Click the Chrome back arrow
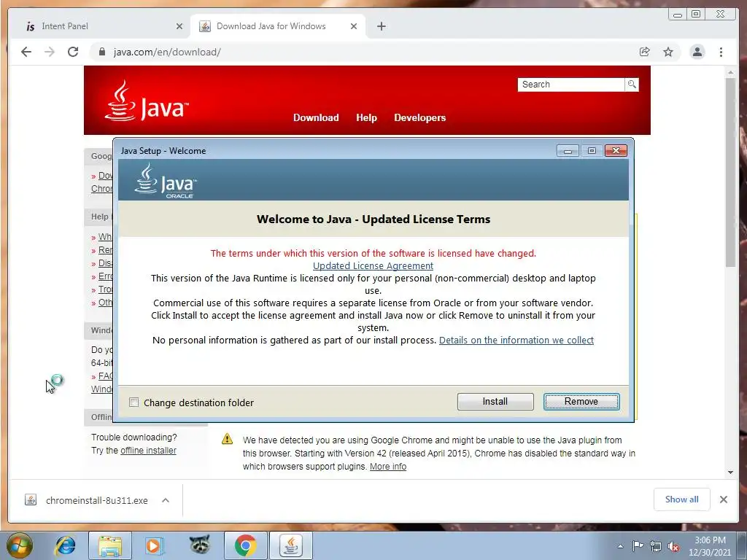The height and width of the screenshot is (560, 747). (26, 52)
